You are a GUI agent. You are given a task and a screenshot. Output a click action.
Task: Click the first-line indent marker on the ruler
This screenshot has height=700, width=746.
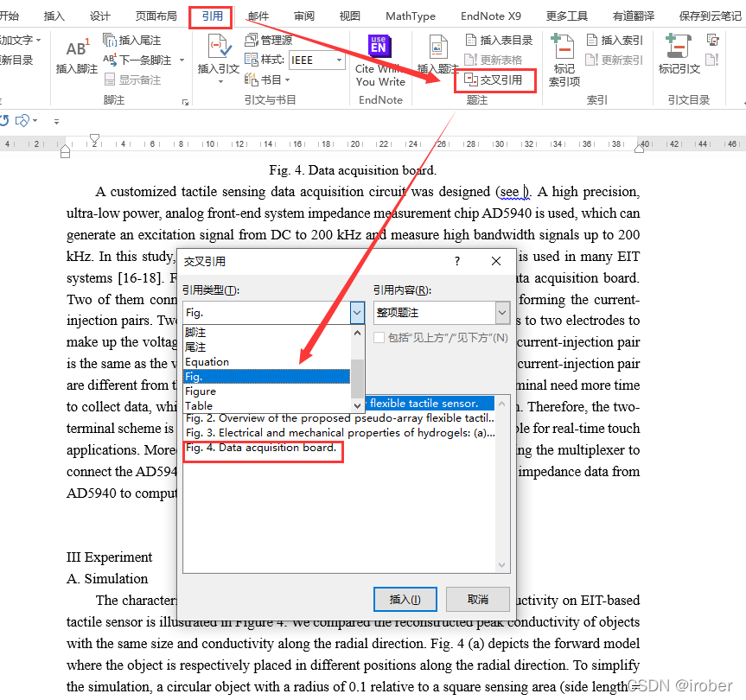[95, 139]
